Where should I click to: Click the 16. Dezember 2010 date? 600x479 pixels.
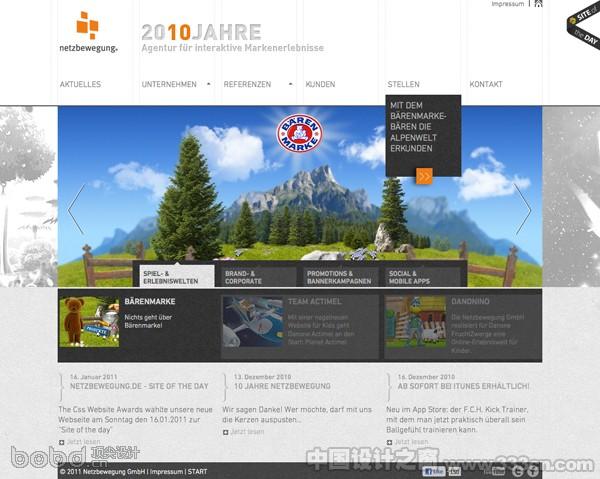(426, 377)
